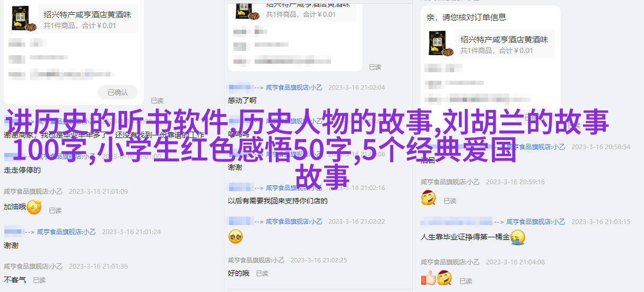This screenshot has width=644, height=292.
Task: Select the message 以后有需要我回来支持你们店的
Action: tap(278, 201)
